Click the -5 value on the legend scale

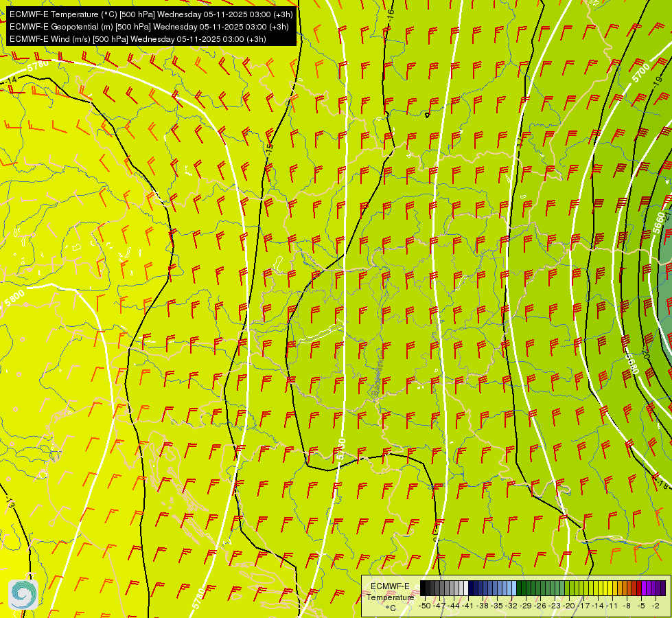pos(641,606)
